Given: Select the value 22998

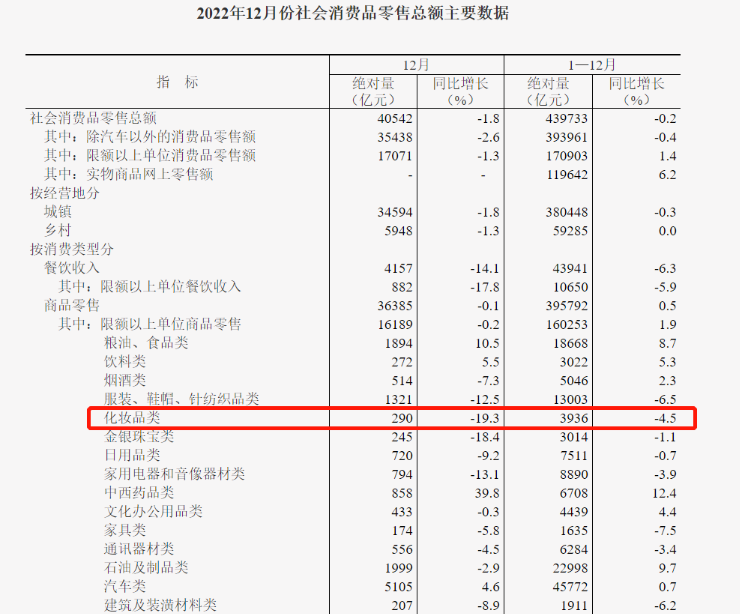Looking at the screenshot, I should (570, 568).
